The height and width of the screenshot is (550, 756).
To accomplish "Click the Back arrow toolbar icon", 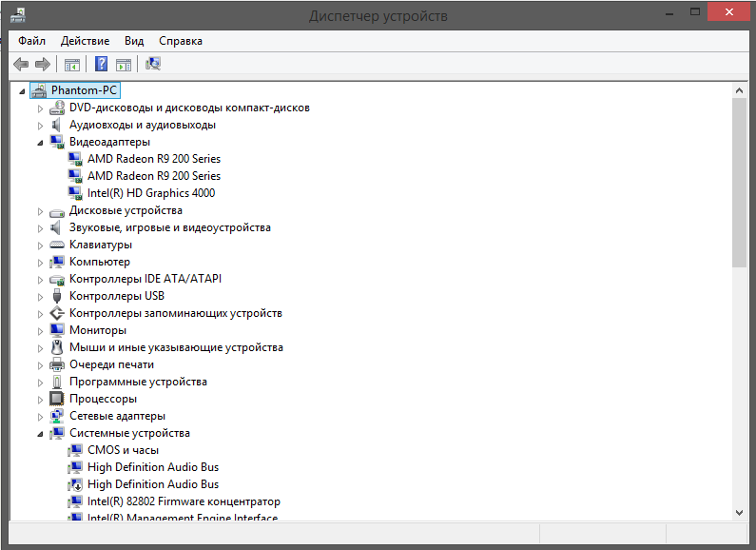I will click(21, 64).
